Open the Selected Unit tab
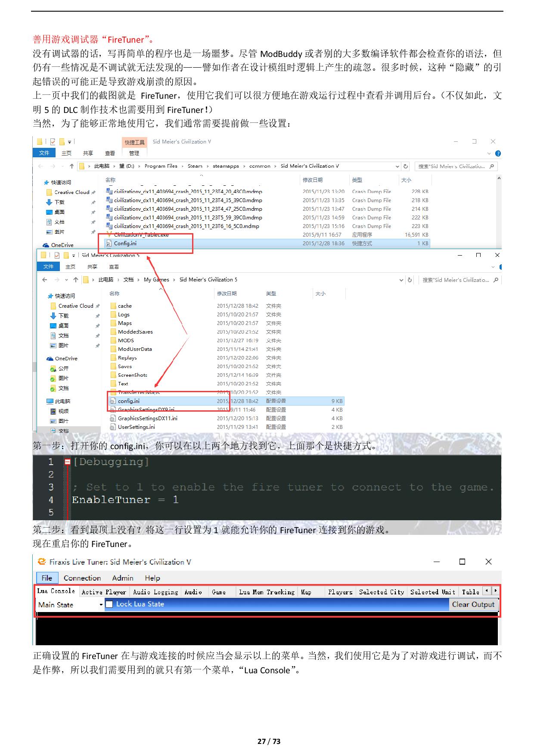534x756 pixels. tap(433, 592)
